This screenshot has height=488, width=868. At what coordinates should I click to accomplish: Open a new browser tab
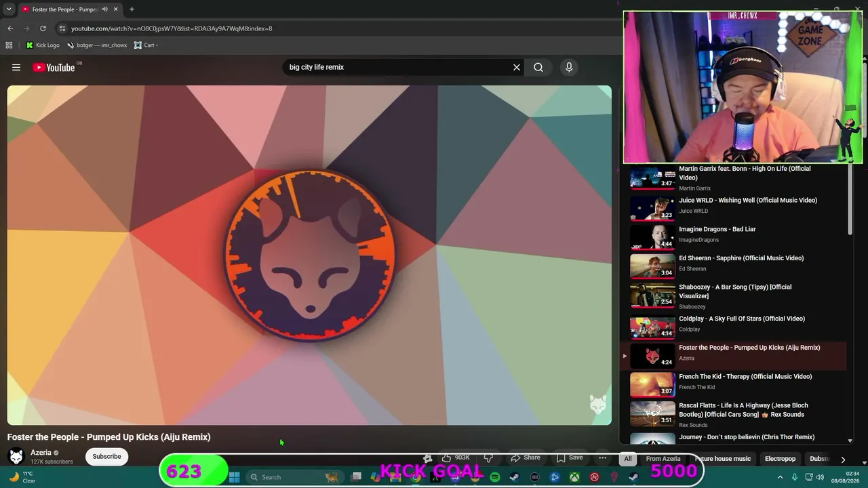pyautogui.click(x=132, y=9)
